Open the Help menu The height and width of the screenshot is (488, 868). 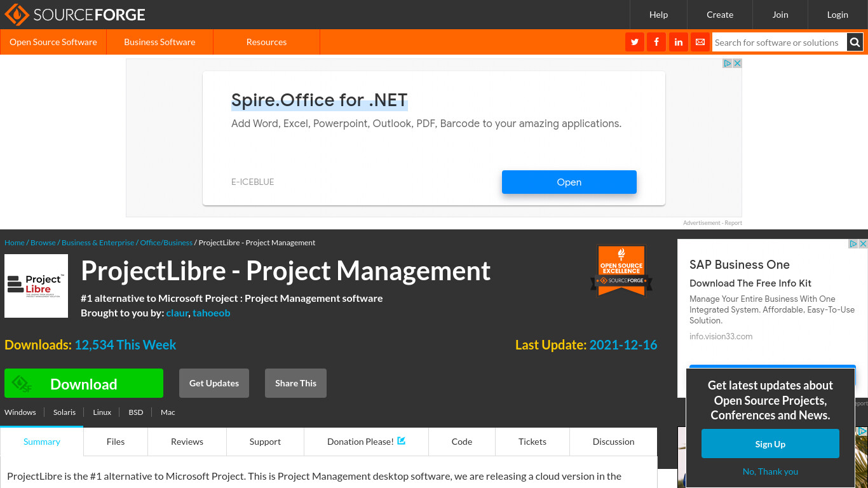pyautogui.click(x=658, y=15)
